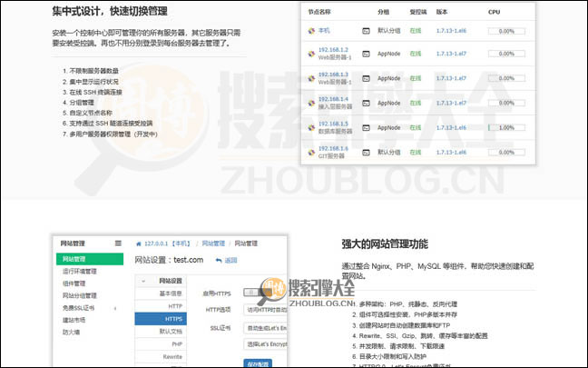
Task: Open the 192.168.1.2 node link
Action: click(333, 50)
